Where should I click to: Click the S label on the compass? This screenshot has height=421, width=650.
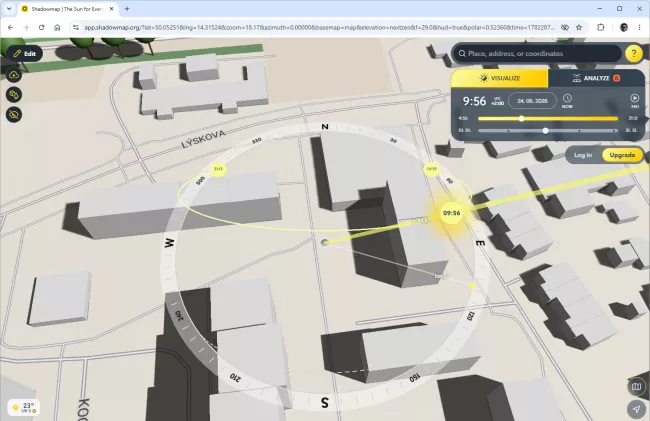coord(325,402)
